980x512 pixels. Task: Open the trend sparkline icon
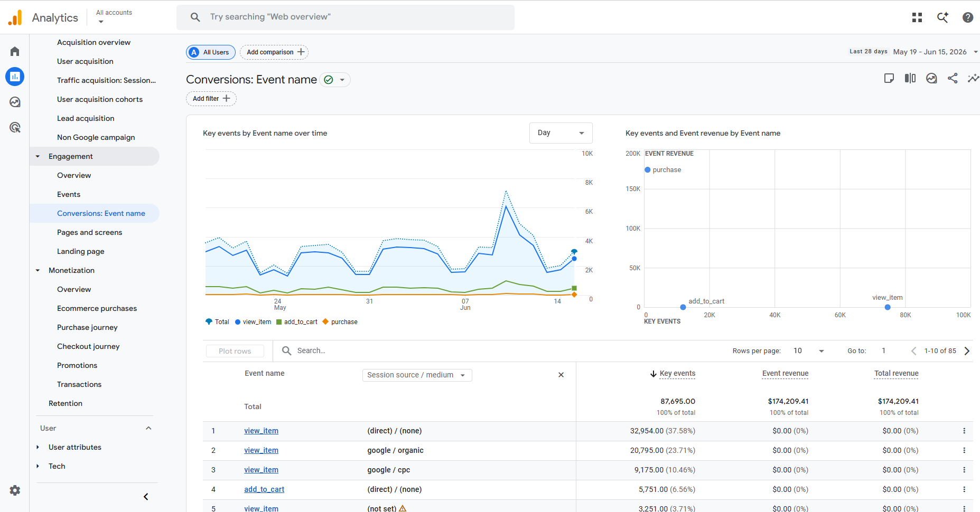point(973,78)
